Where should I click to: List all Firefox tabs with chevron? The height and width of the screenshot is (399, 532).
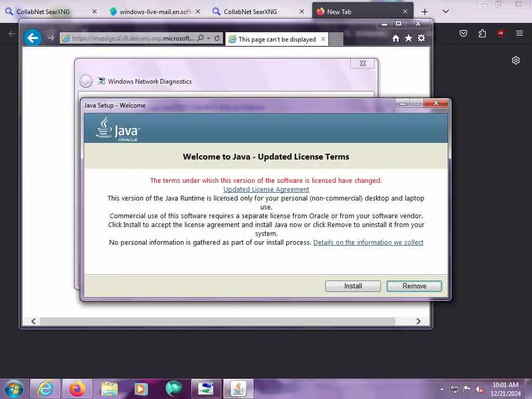[x=446, y=11]
